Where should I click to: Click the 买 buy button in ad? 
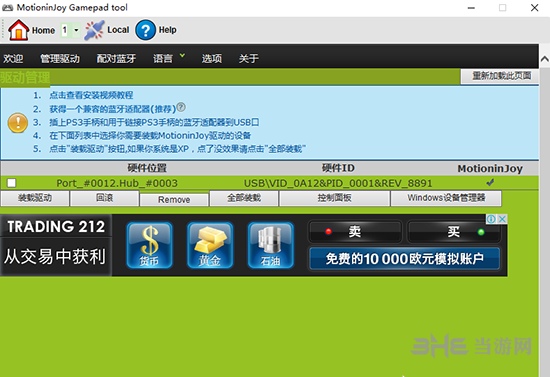click(x=454, y=231)
